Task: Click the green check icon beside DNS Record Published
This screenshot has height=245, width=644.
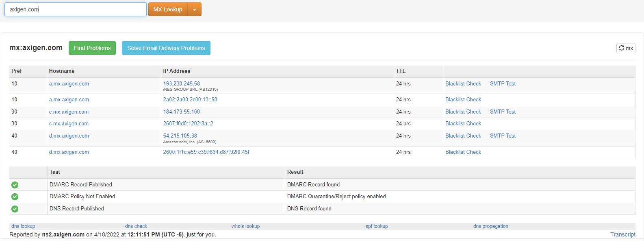Action: coord(15,209)
